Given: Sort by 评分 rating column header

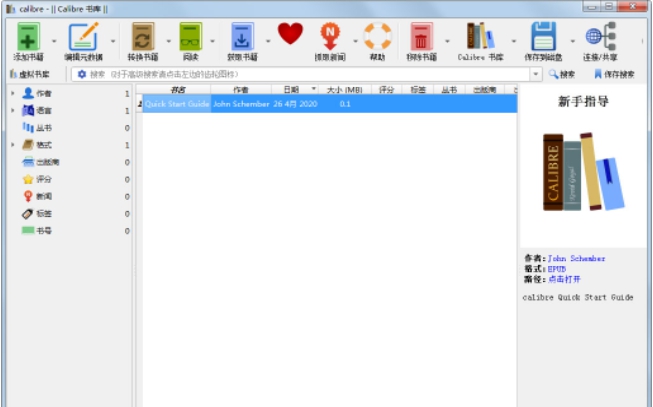Looking at the screenshot, I should click(386, 90).
